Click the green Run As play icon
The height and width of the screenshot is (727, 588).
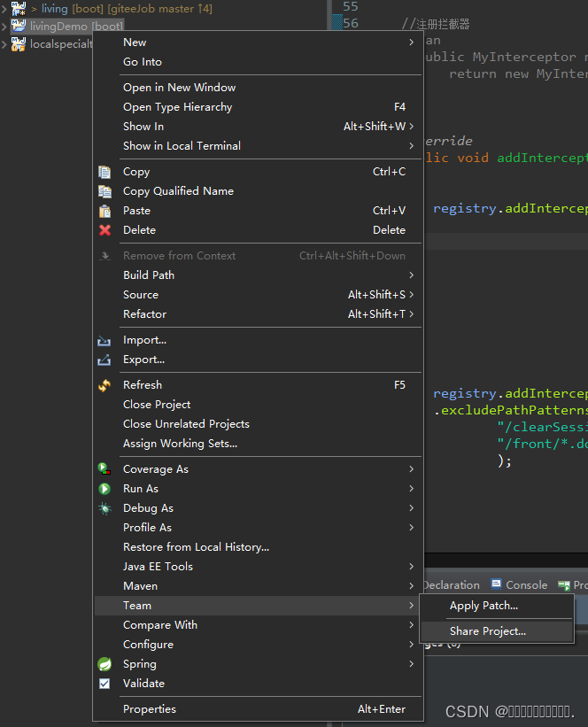tap(104, 489)
